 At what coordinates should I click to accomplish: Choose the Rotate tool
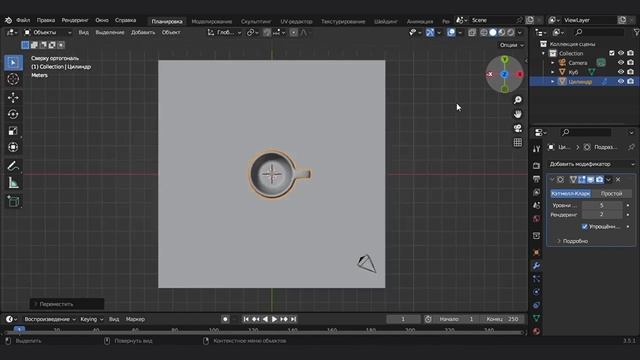point(13,114)
